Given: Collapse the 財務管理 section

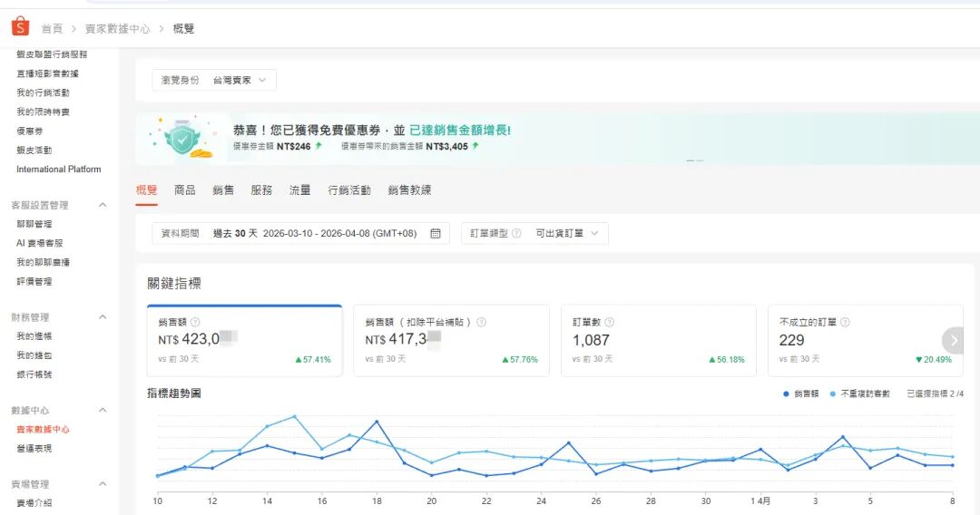Looking at the screenshot, I should click(x=103, y=317).
